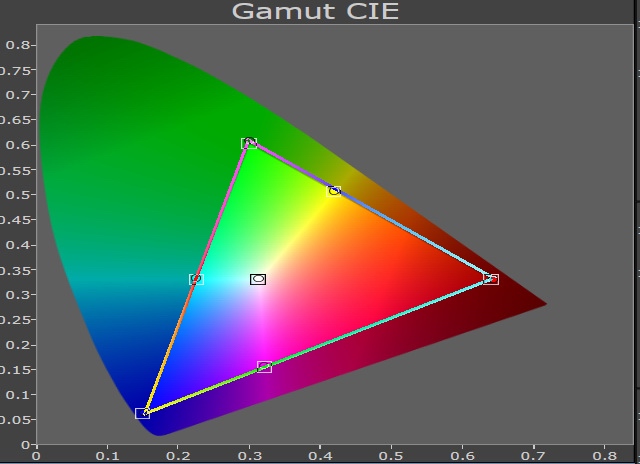The width and height of the screenshot is (640, 464).
Task: Click the 0.4 label on horizontal axis
Action: (x=320, y=456)
